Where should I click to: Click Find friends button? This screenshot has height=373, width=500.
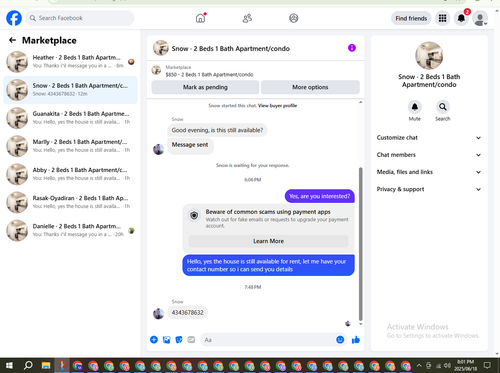[411, 18]
